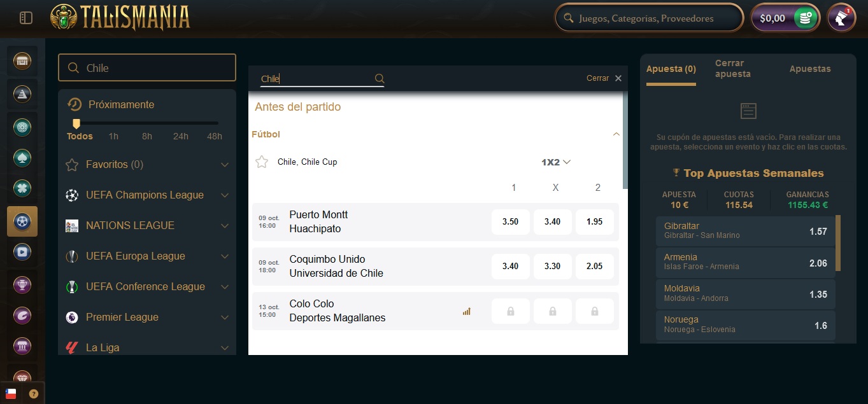This screenshot has height=404, width=868.
Task: Open live events via the play button icon
Action: click(22, 251)
